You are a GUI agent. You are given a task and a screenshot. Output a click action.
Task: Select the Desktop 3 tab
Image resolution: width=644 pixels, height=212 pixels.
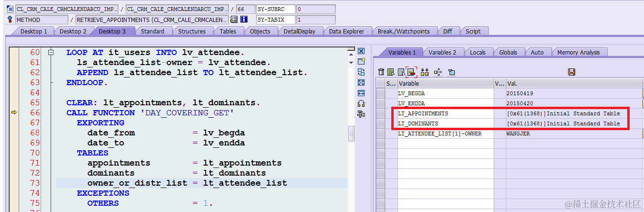113,31
